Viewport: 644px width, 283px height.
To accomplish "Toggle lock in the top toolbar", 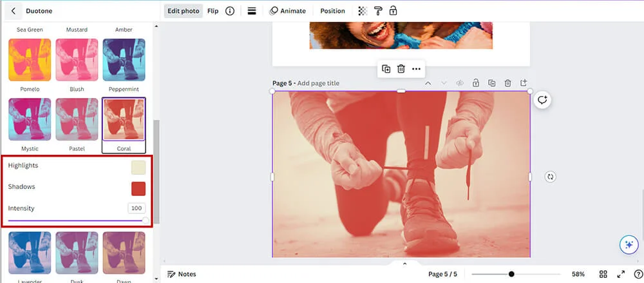I will pyautogui.click(x=393, y=11).
